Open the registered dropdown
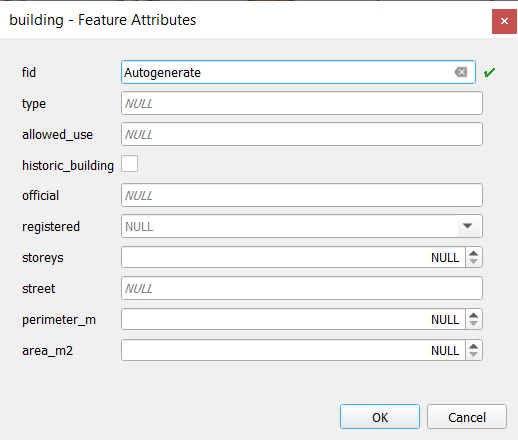The height and width of the screenshot is (440, 518). 467,226
